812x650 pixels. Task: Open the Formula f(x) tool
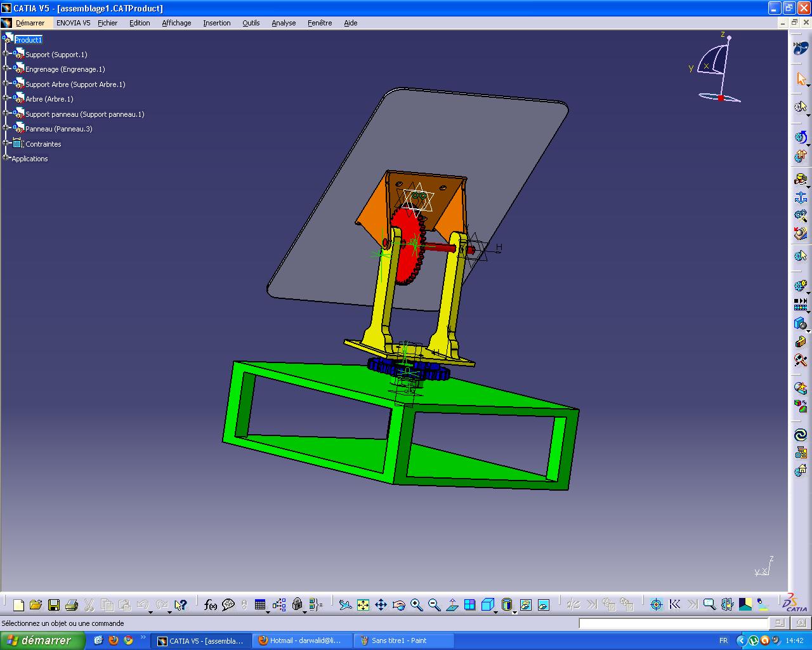[211, 605]
